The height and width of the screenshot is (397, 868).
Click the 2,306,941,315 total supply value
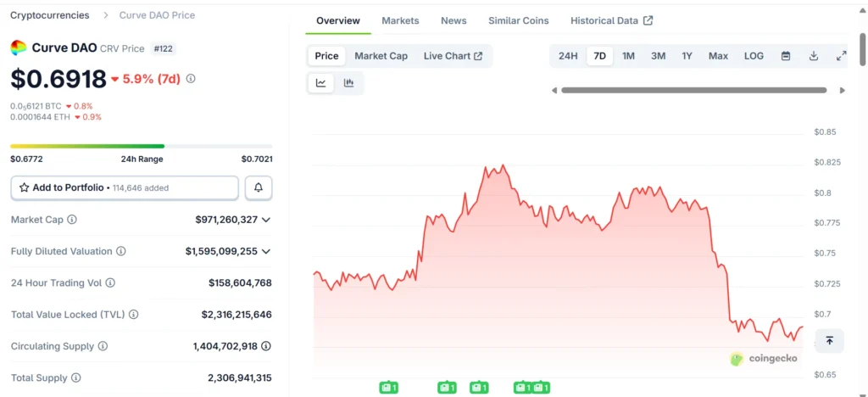pos(240,377)
